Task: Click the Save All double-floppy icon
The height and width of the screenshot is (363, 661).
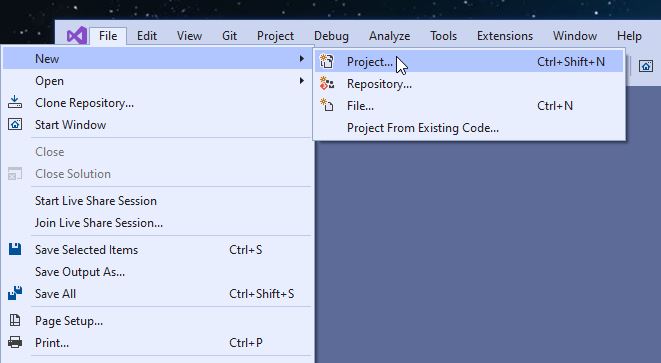Action: [x=15, y=293]
